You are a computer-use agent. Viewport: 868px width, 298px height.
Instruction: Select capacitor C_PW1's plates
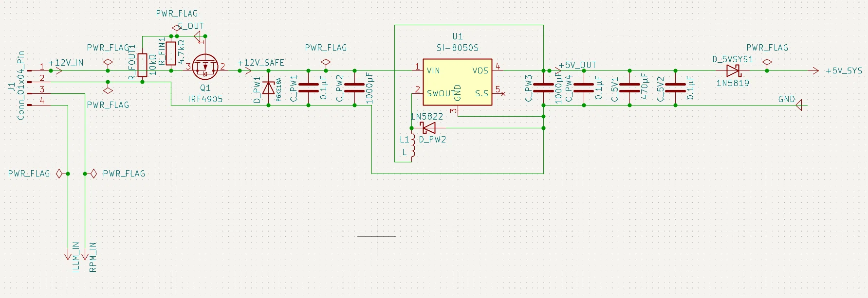(308, 88)
